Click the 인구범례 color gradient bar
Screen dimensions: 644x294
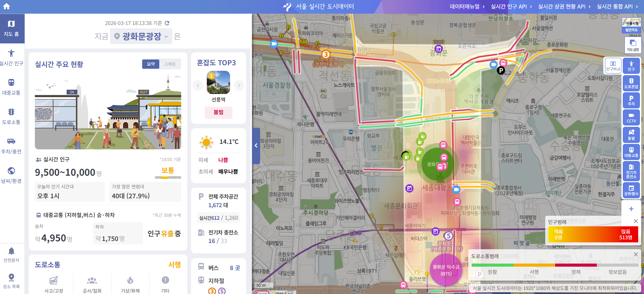pos(593,235)
